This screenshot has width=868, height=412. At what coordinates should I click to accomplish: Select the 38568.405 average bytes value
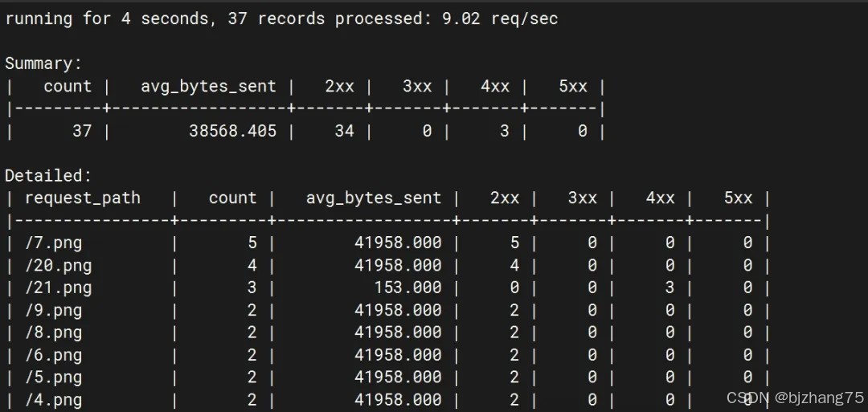click(x=232, y=130)
